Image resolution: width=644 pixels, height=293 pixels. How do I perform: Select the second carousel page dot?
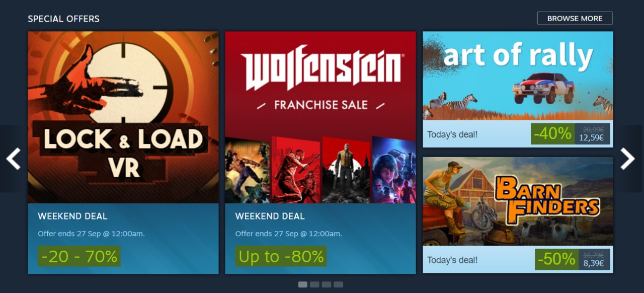pyautogui.click(x=314, y=284)
